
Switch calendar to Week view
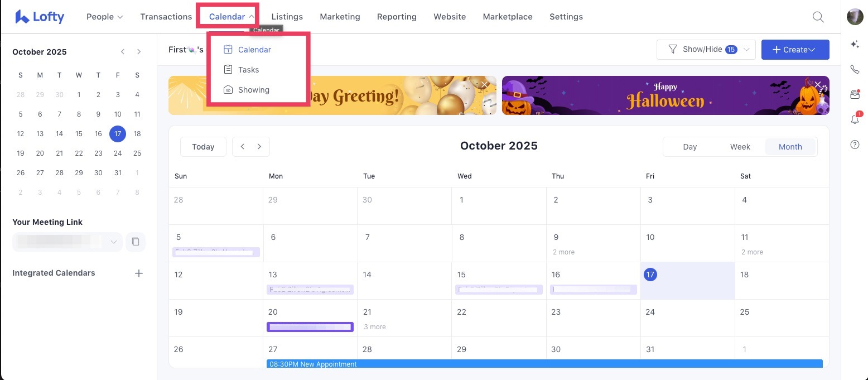tap(740, 146)
